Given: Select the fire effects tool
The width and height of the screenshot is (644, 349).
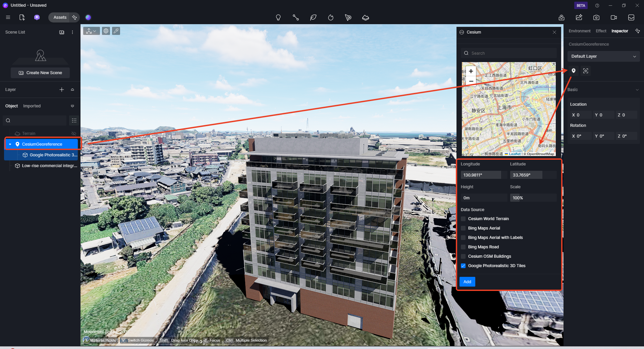Looking at the screenshot, I should 331,17.
